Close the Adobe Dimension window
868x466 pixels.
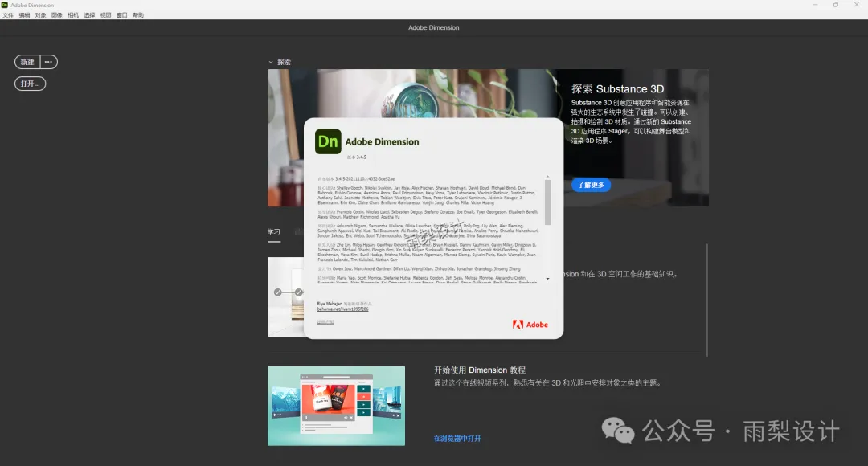point(857,5)
